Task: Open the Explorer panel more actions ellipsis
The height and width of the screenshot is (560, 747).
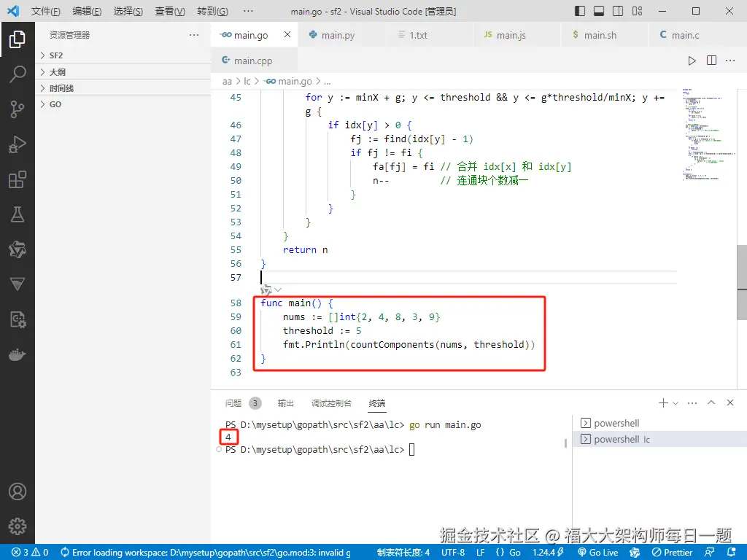Action: point(194,35)
